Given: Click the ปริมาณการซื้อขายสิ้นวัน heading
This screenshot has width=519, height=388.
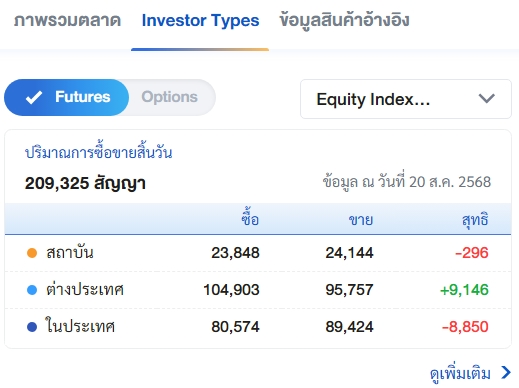Looking at the screenshot, I should [99, 153].
